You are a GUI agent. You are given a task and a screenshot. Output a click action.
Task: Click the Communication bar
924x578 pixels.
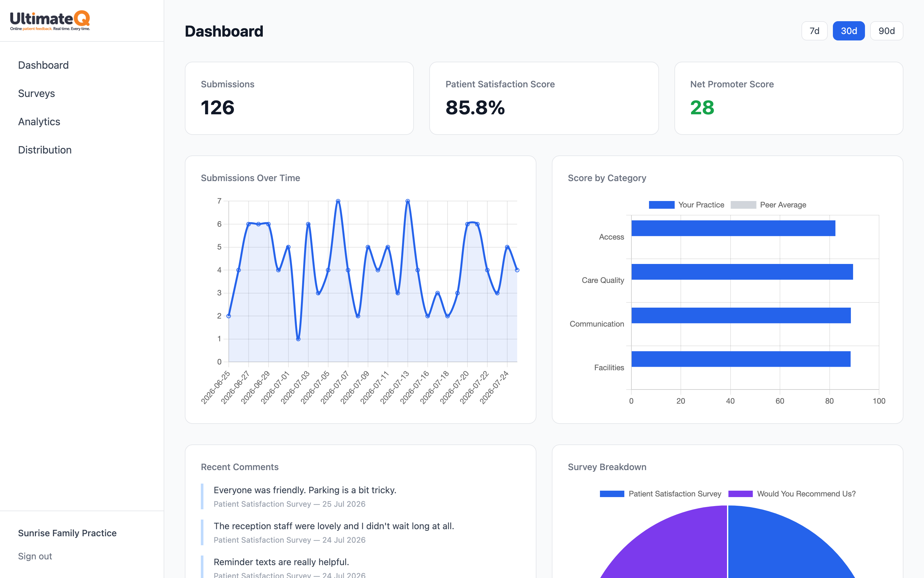(741, 315)
